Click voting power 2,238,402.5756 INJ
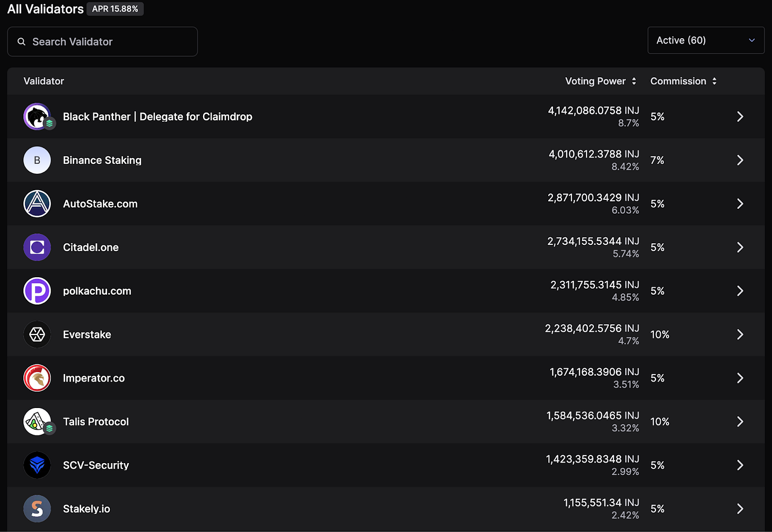 point(592,328)
